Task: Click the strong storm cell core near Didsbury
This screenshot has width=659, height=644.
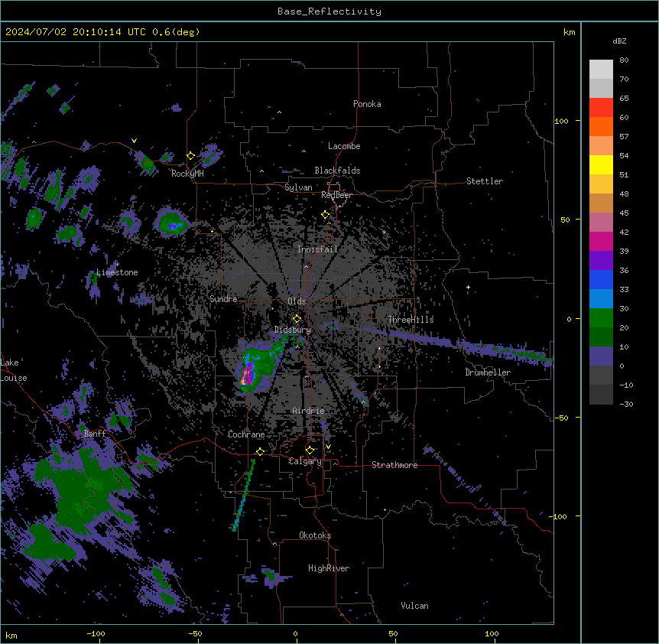Action: [248, 374]
